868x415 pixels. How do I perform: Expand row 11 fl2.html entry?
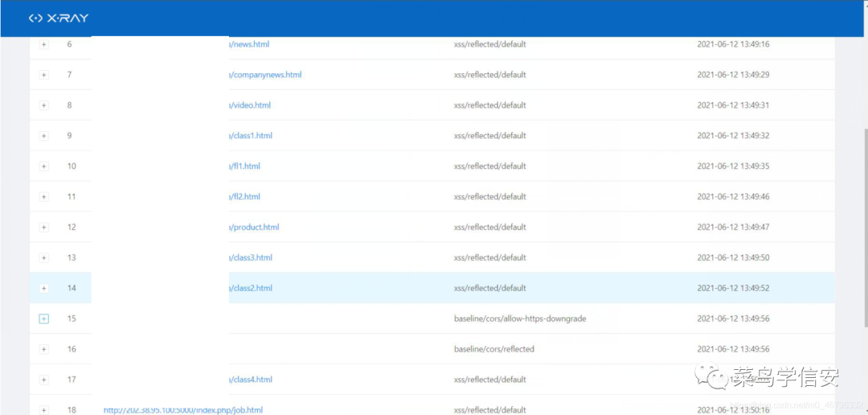pos(44,197)
